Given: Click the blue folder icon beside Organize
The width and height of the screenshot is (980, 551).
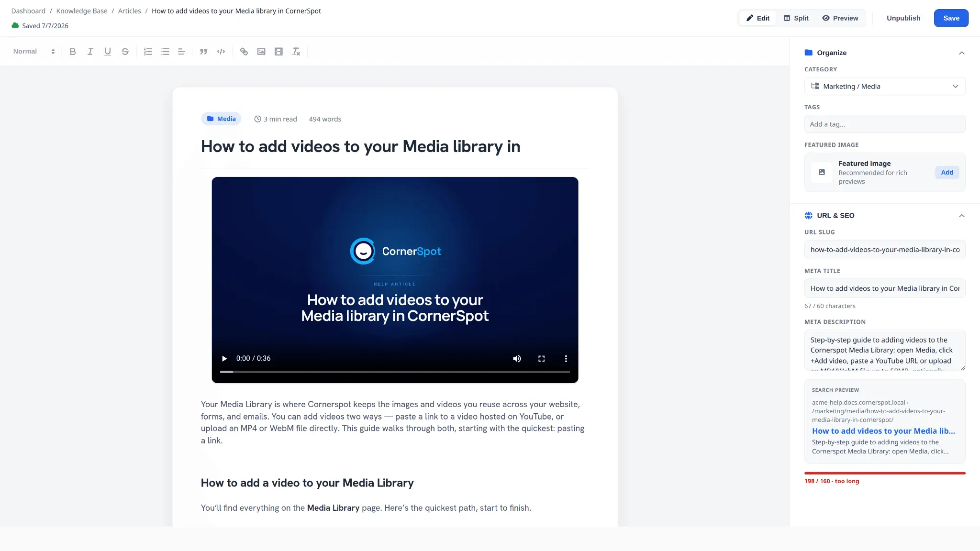Looking at the screenshot, I should (x=809, y=53).
